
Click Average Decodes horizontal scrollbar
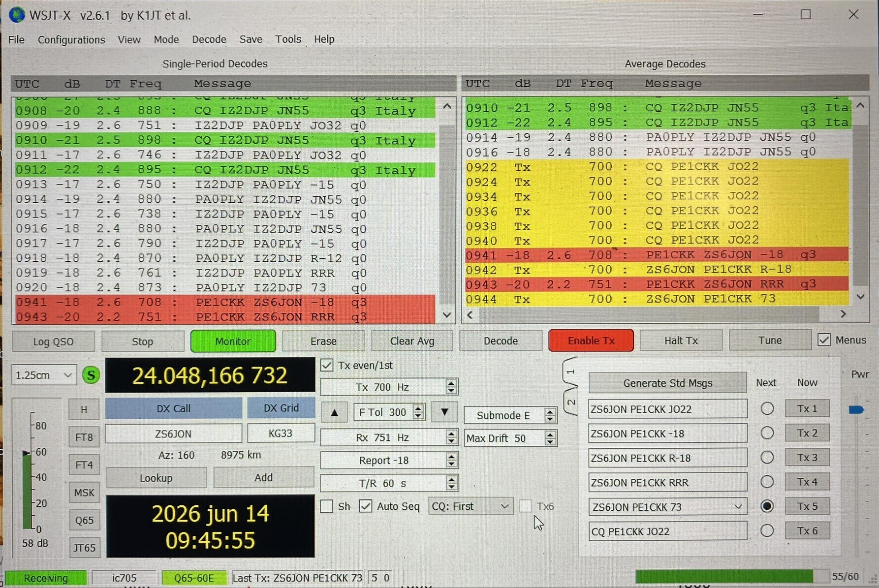coord(656,314)
